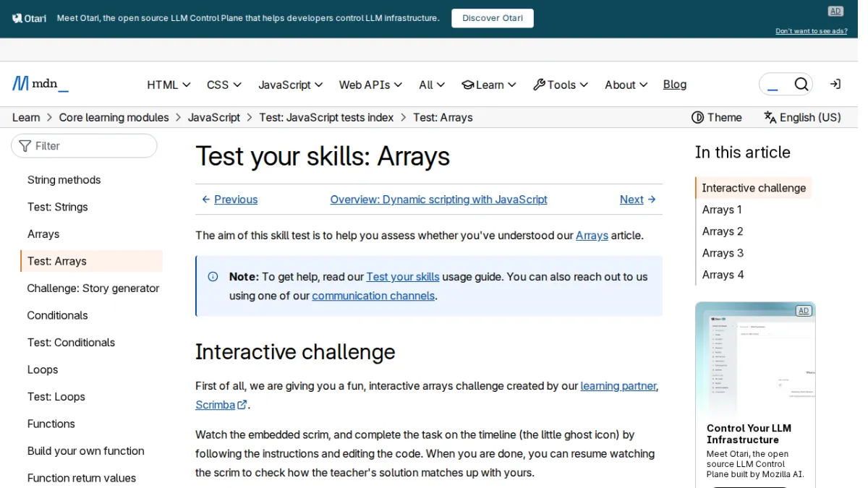Click the translate language icon
868x488 pixels.
(x=770, y=117)
